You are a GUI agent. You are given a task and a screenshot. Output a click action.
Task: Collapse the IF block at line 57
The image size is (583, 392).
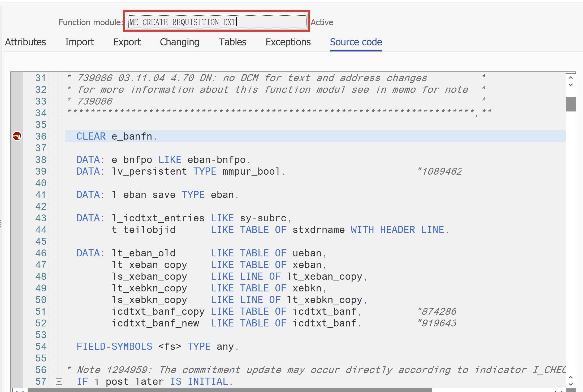59,381
